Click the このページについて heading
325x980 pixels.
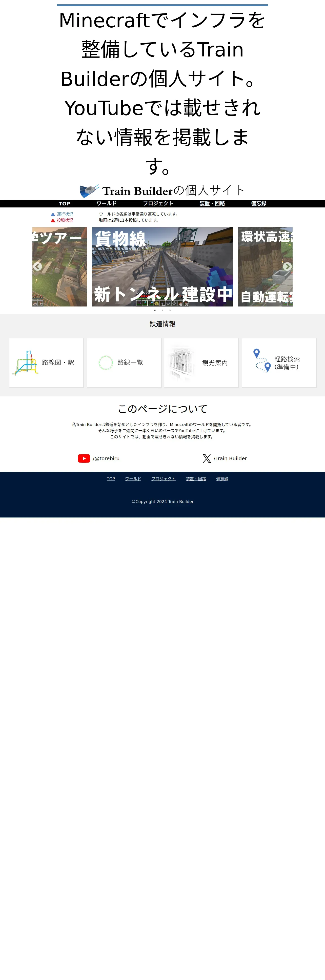coord(162,409)
